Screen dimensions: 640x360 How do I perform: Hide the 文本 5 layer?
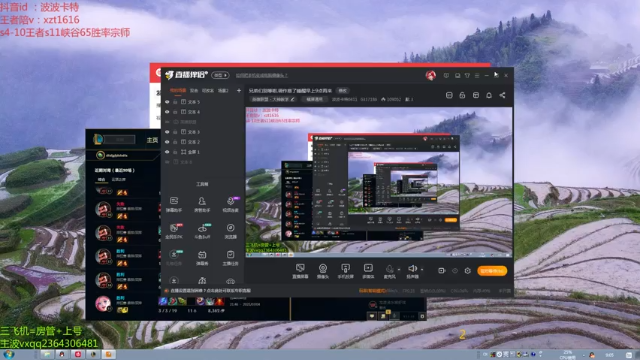tap(167, 102)
